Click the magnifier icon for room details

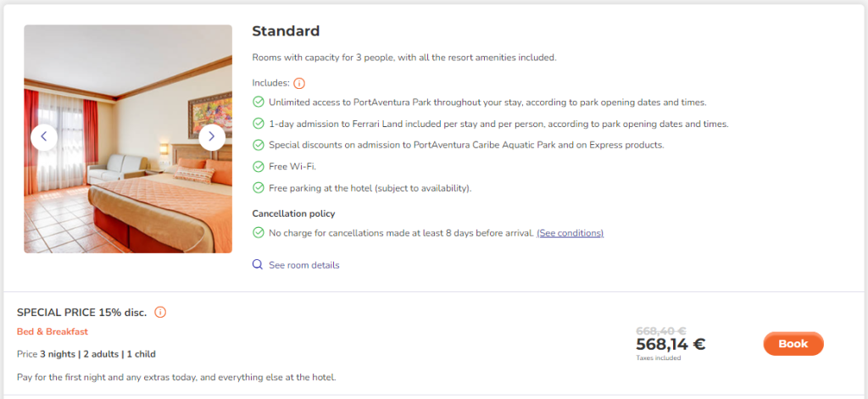258,264
